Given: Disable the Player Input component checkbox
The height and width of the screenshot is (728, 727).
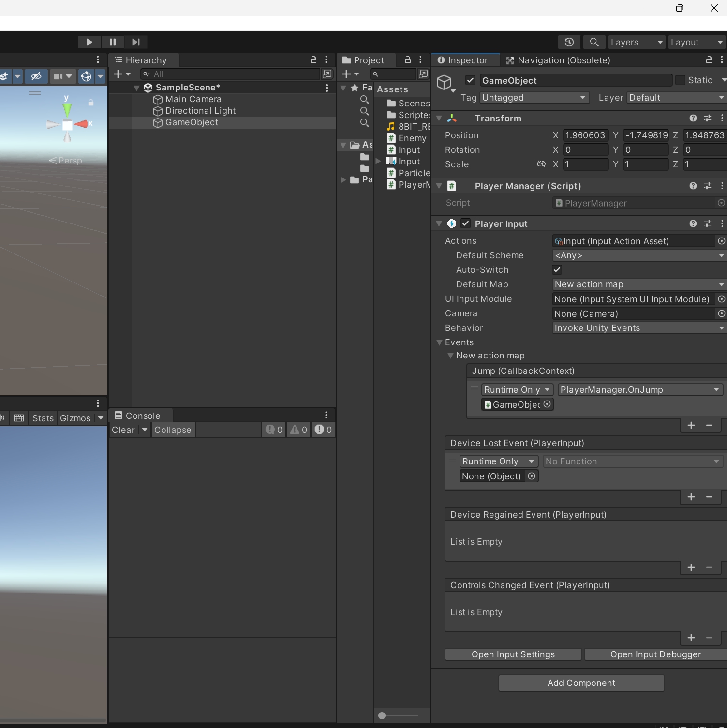Looking at the screenshot, I should pos(465,223).
